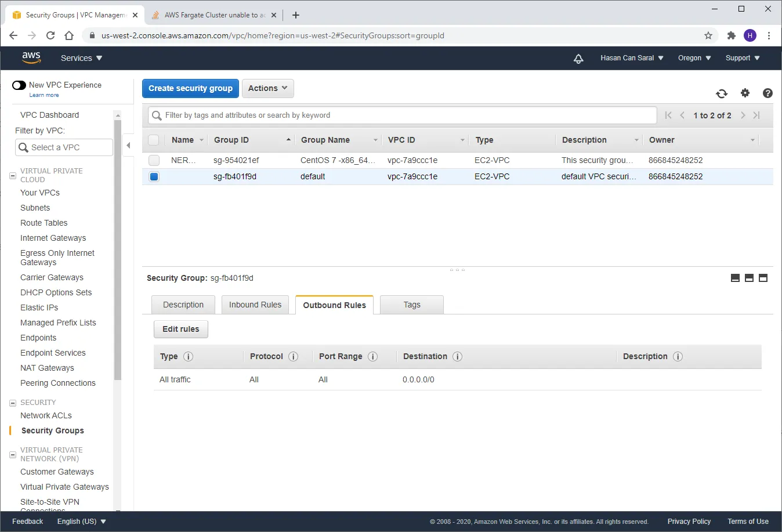This screenshot has height=532, width=782.
Task: Collapse the Virtual Private Network section
Action: click(13, 454)
